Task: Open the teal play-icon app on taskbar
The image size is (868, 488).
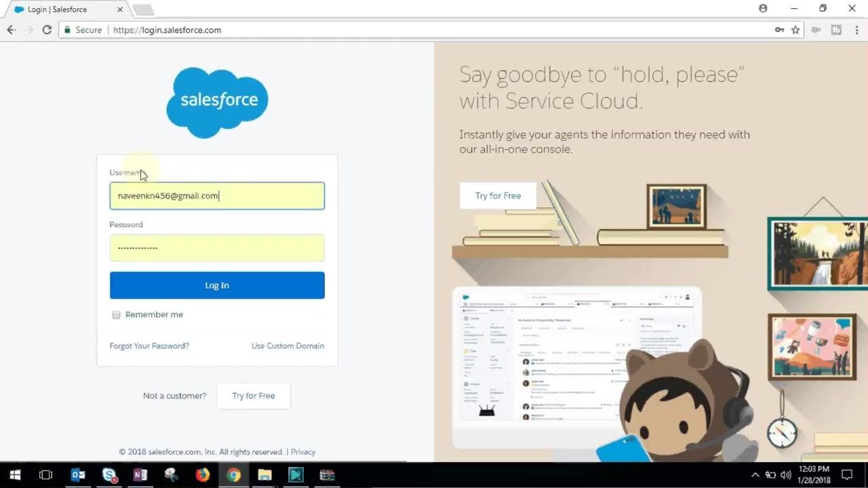Action: [x=296, y=475]
